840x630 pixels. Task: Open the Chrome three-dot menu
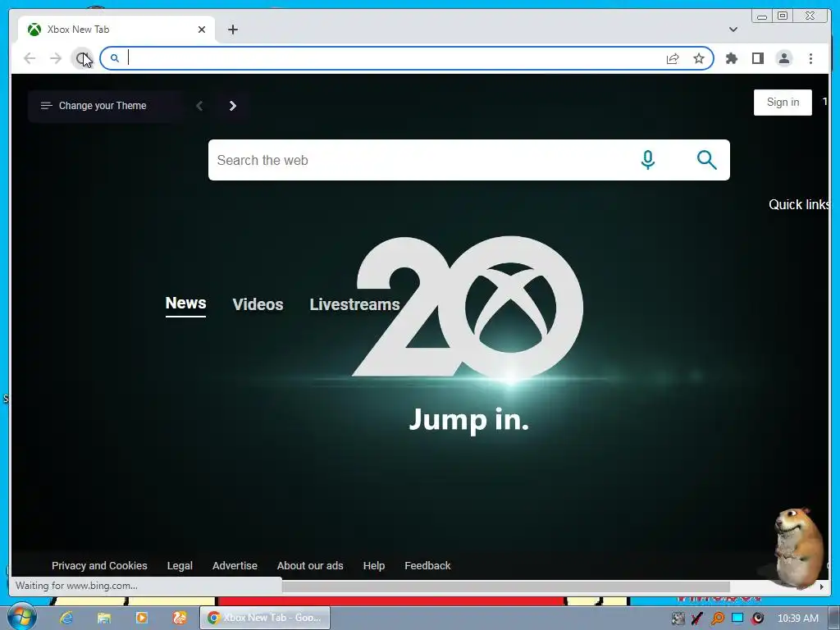point(810,58)
